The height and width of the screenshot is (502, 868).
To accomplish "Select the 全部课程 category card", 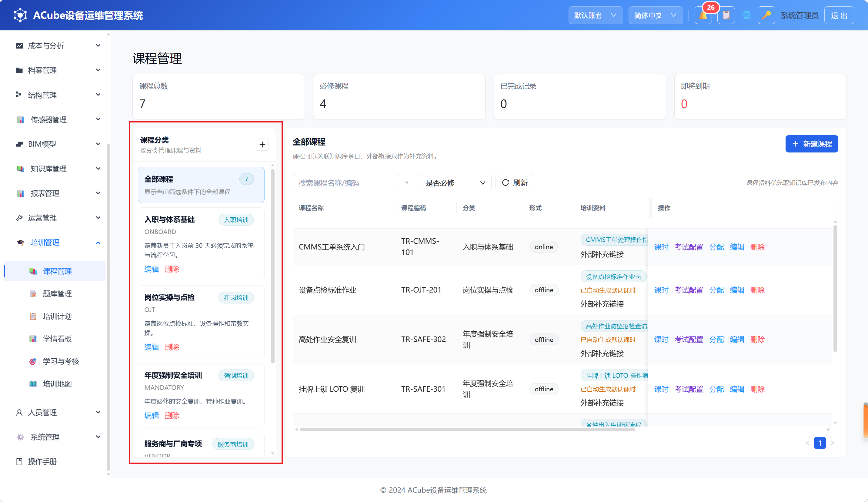I will pos(201,185).
